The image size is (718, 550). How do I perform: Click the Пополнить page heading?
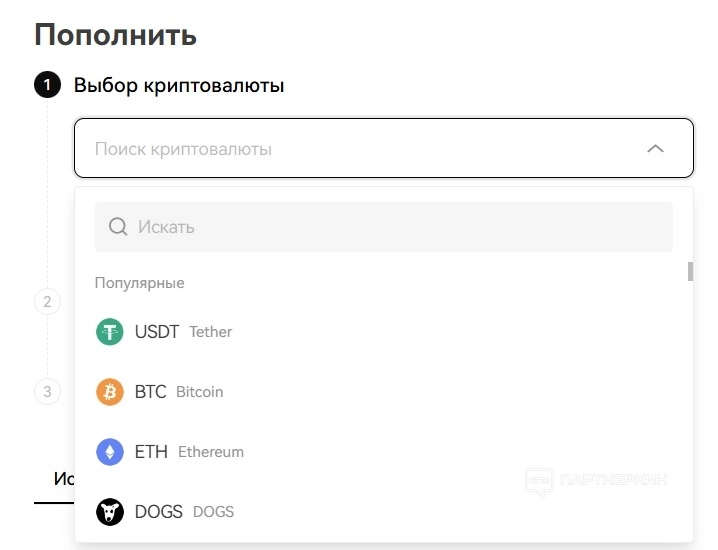(x=116, y=35)
